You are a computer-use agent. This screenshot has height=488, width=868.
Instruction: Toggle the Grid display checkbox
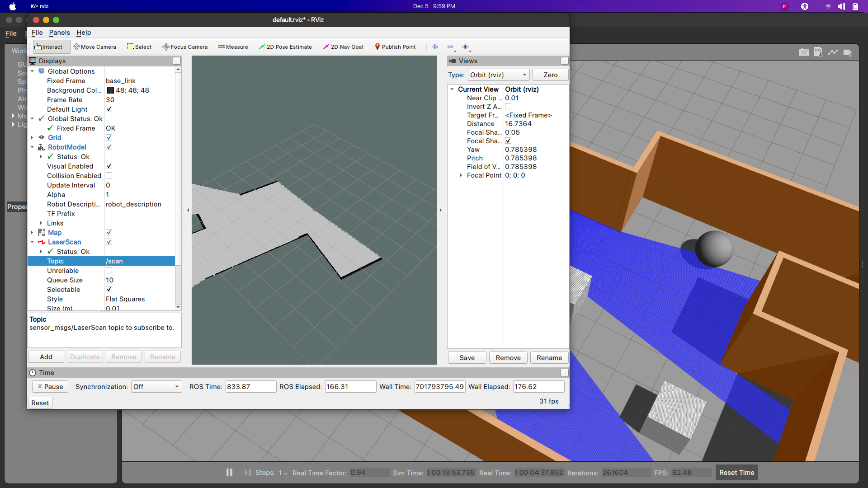click(109, 138)
